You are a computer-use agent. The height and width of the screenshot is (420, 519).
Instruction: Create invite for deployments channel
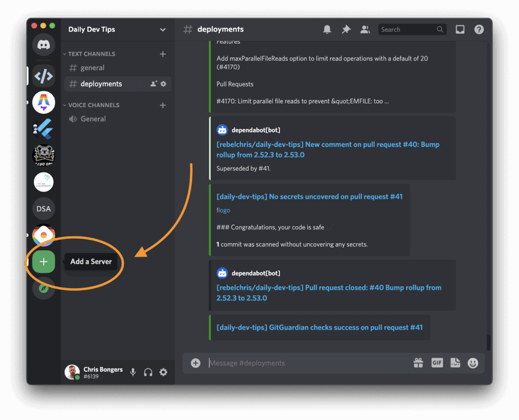coord(154,83)
